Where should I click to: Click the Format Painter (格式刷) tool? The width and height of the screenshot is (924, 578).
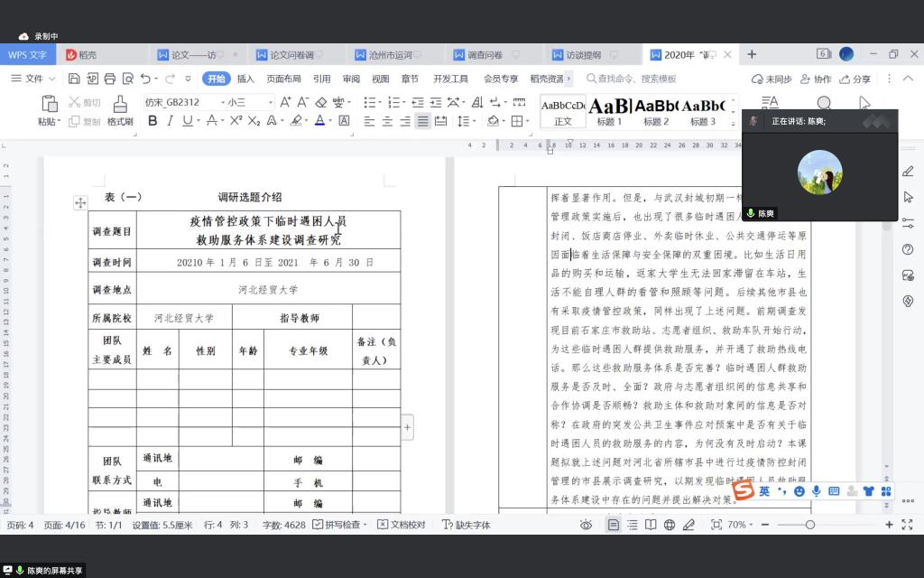point(120,110)
